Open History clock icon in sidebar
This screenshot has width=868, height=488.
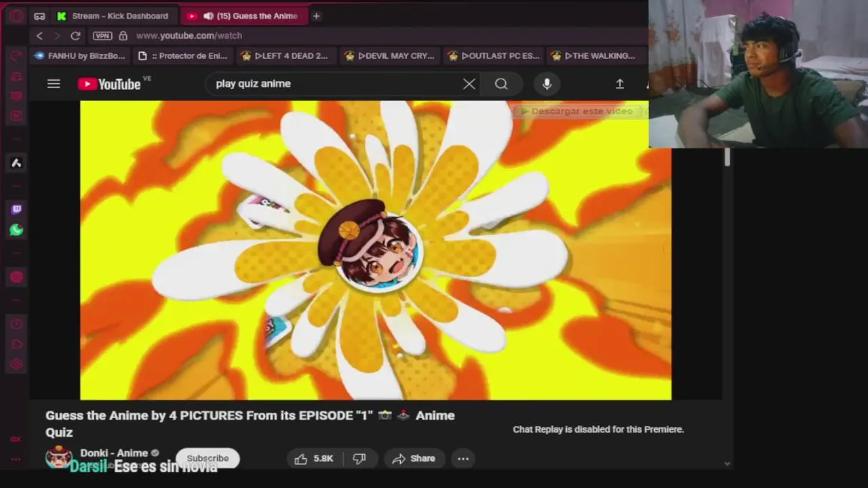[16, 324]
